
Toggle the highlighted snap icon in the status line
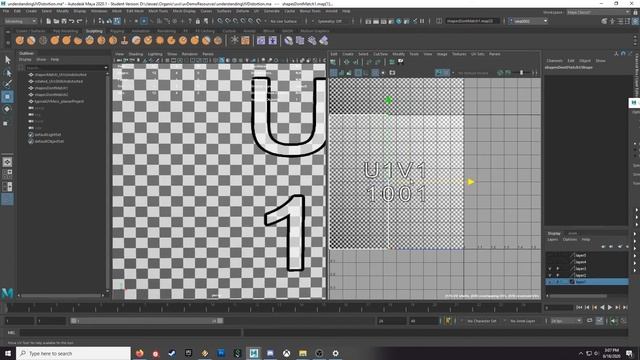coord(144,21)
